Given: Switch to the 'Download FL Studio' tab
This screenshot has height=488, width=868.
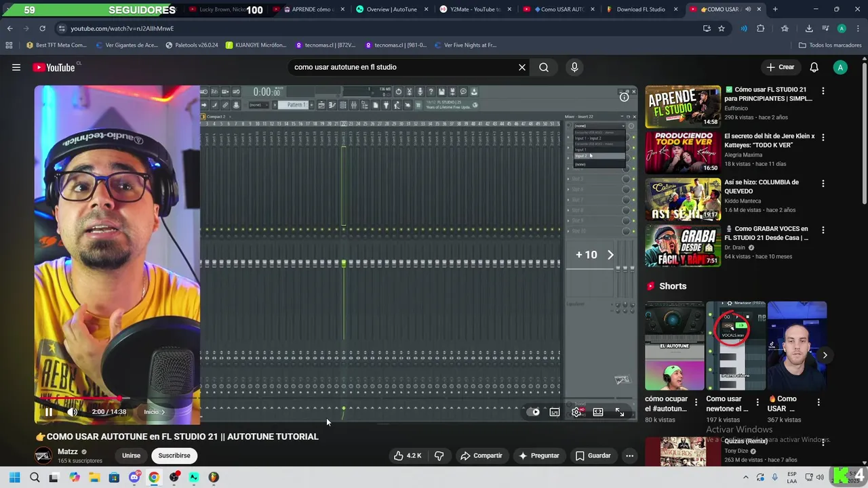Looking at the screenshot, I should (641, 9).
